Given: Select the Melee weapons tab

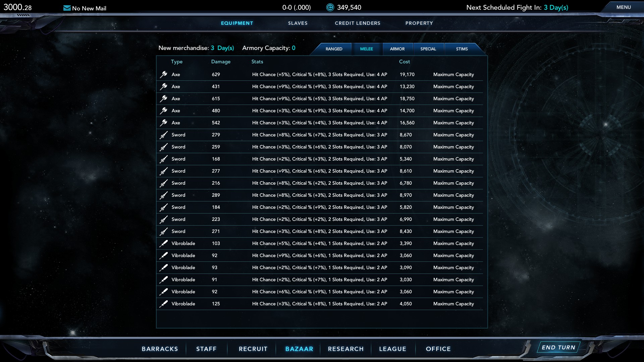Looking at the screenshot, I should [367, 49].
